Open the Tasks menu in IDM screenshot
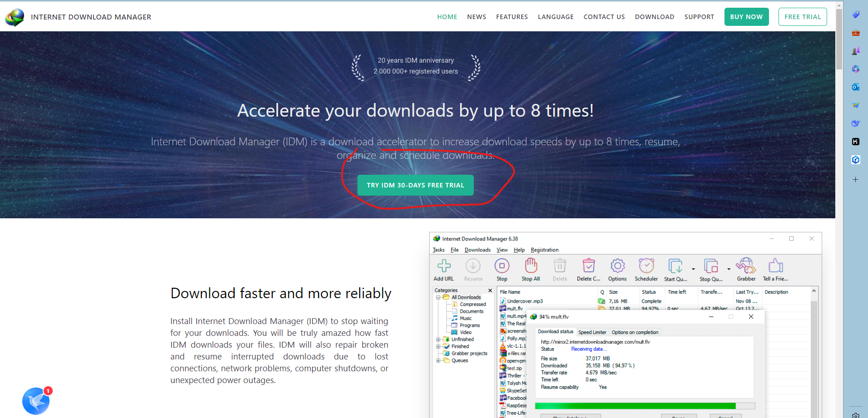This screenshot has height=418, width=868. [x=439, y=250]
